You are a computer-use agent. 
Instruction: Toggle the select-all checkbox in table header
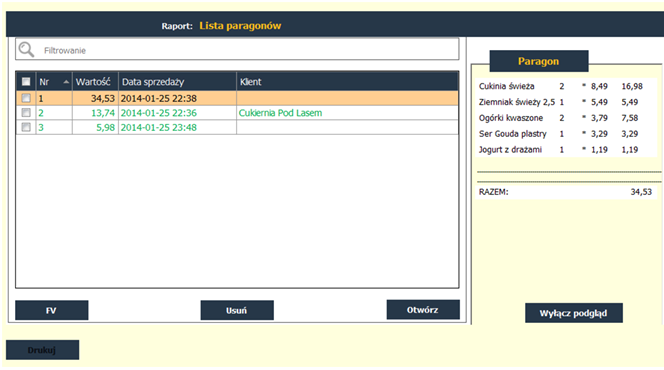click(x=26, y=81)
